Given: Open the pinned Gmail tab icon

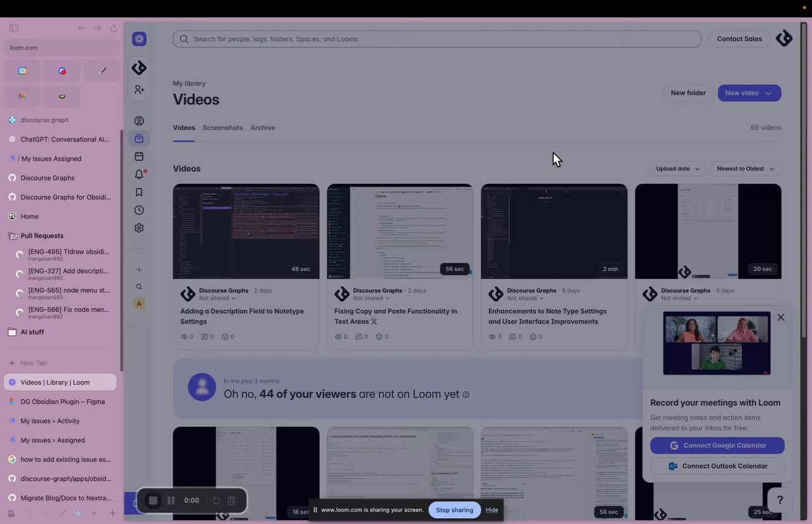Looking at the screenshot, I should coord(22,96).
